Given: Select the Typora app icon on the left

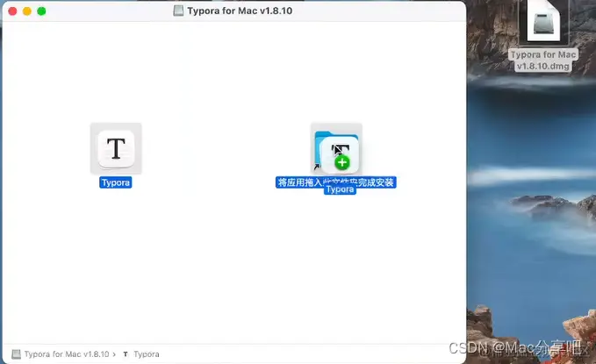Looking at the screenshot, I should click(116, 148).
